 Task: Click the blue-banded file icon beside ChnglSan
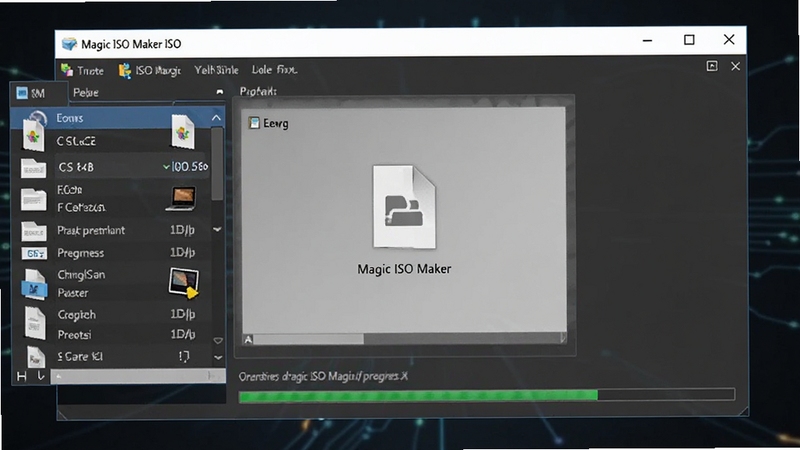point(34,284)
